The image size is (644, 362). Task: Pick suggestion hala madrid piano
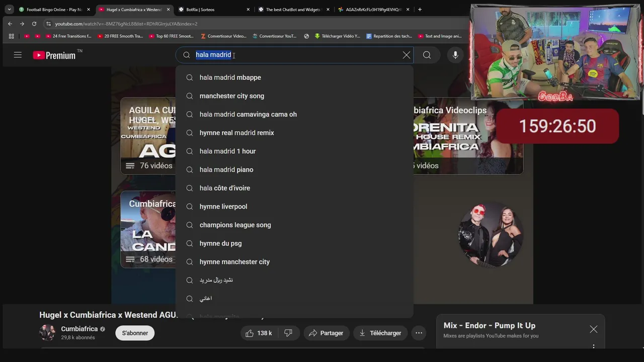tap(294, 169)
